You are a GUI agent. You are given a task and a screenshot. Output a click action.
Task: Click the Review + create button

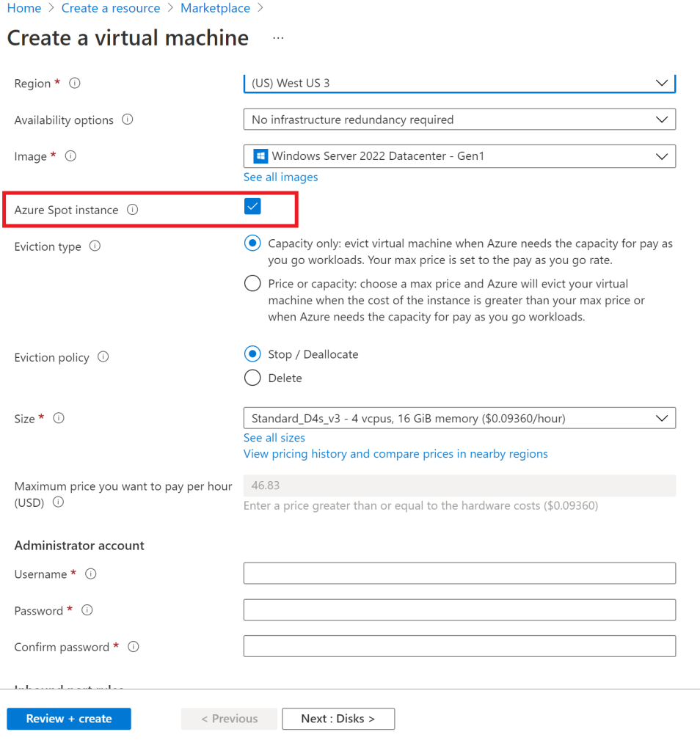click(69, 719)
